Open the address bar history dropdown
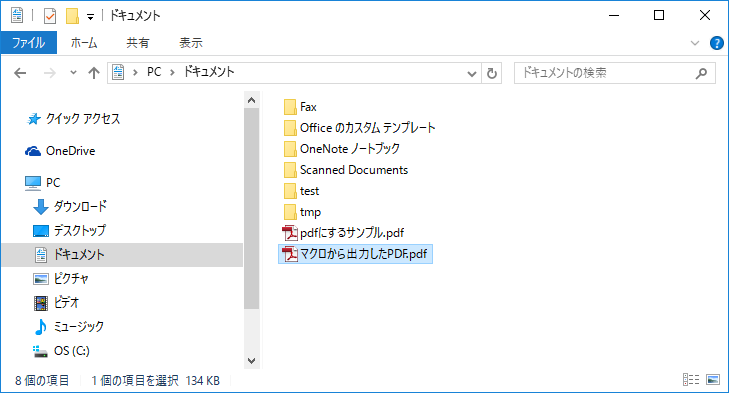Image resolution: width=729 pixels, height=393 pixels. 471,73
